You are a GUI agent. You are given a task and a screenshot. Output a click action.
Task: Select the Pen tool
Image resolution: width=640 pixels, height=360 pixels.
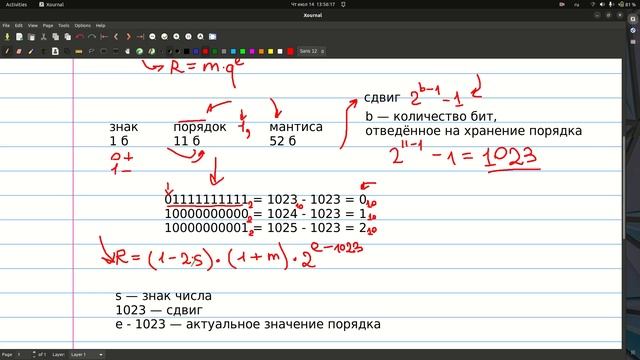pyautogui.click(x=7, y=51)
